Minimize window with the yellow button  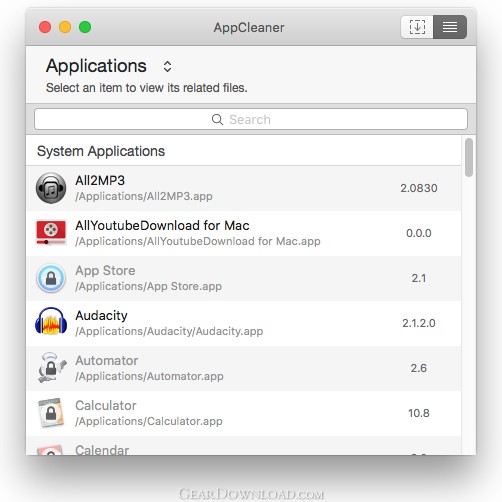[x=65, y=27]
